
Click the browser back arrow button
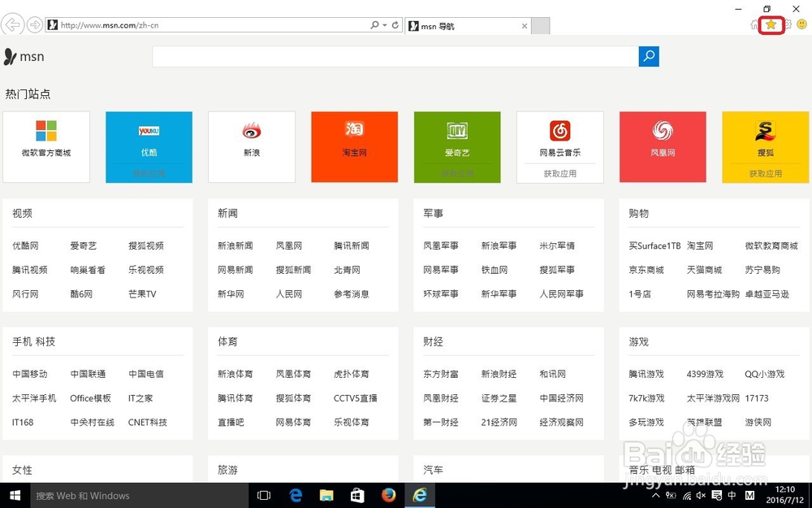(x=12, y=24)
